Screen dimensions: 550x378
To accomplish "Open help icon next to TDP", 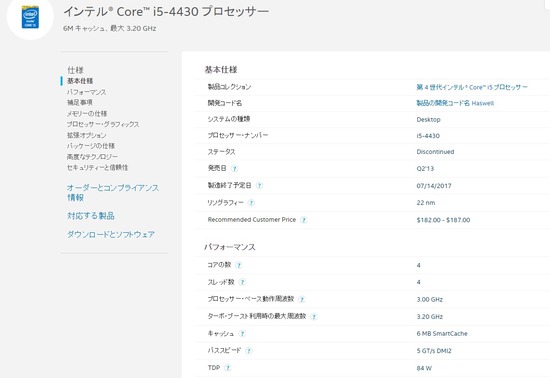I will tap(228, 368).
